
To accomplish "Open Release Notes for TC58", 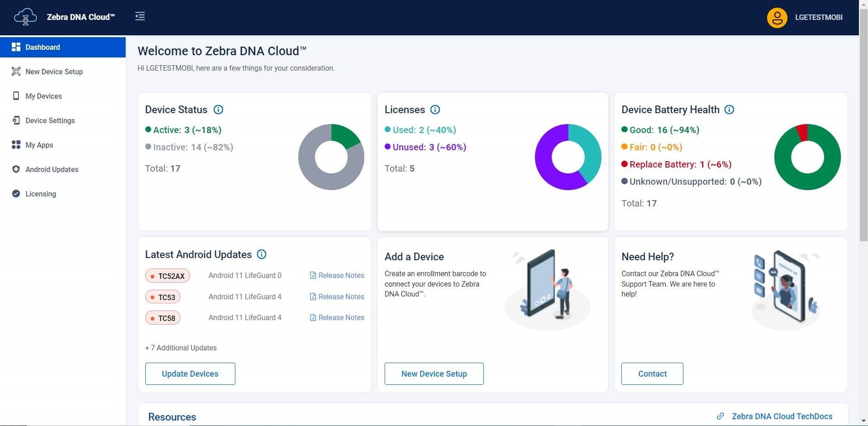I will pyautogui.click(x=341, y=317).
